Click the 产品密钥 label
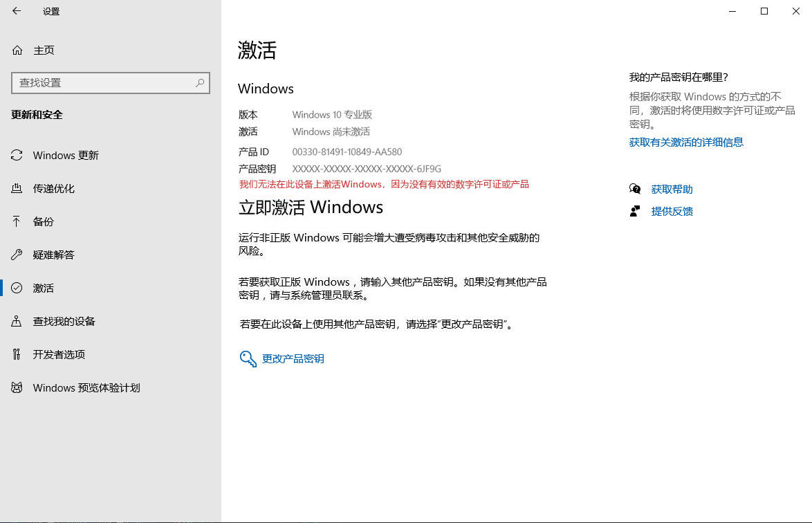 [x=257, y=169]
